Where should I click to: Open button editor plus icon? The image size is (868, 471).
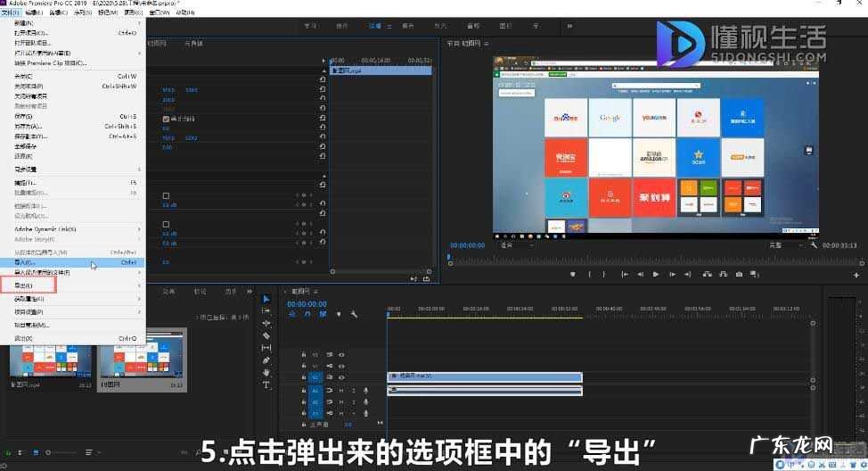[856, 275]
